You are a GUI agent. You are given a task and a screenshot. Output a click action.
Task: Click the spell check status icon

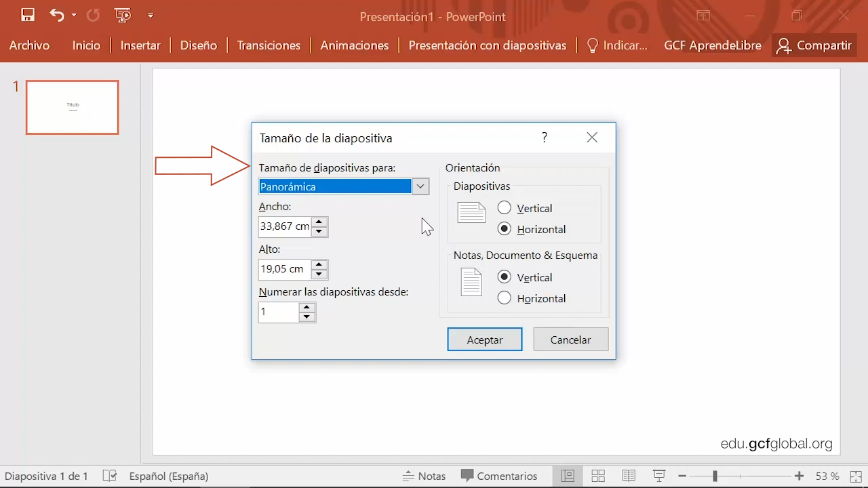[110, 476]
